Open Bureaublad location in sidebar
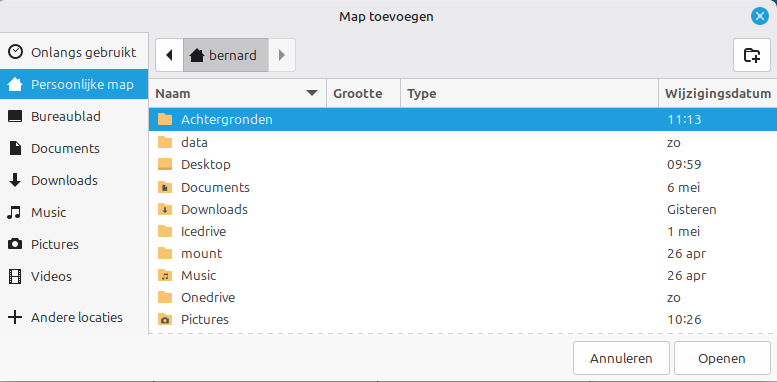The image size is (777, 382). (74, 116)
